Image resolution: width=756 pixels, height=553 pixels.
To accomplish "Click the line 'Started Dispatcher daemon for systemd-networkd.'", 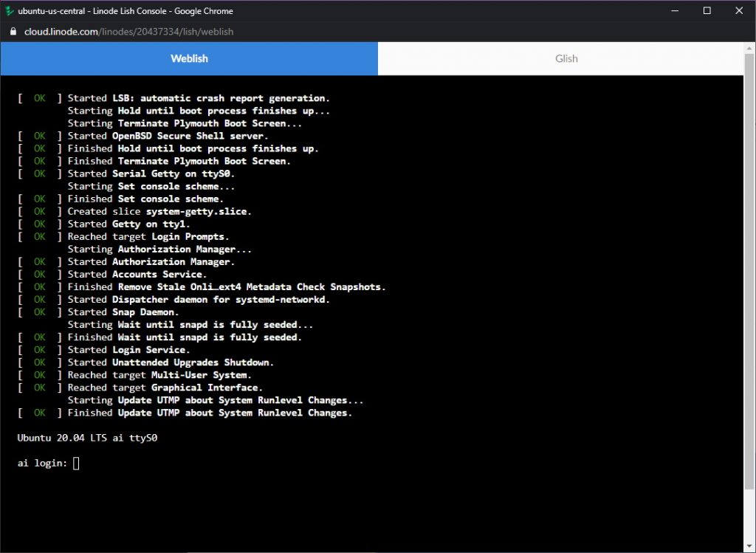I will pos(199,300).
